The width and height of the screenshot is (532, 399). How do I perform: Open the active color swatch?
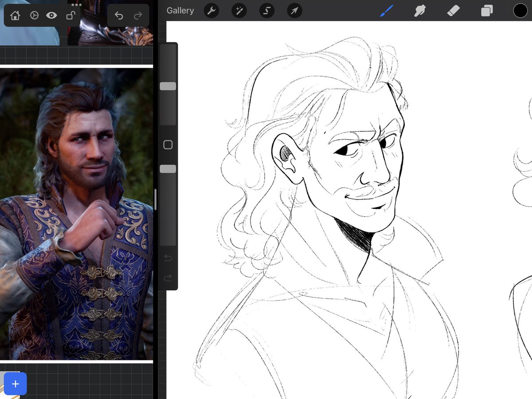coord(520,10)
